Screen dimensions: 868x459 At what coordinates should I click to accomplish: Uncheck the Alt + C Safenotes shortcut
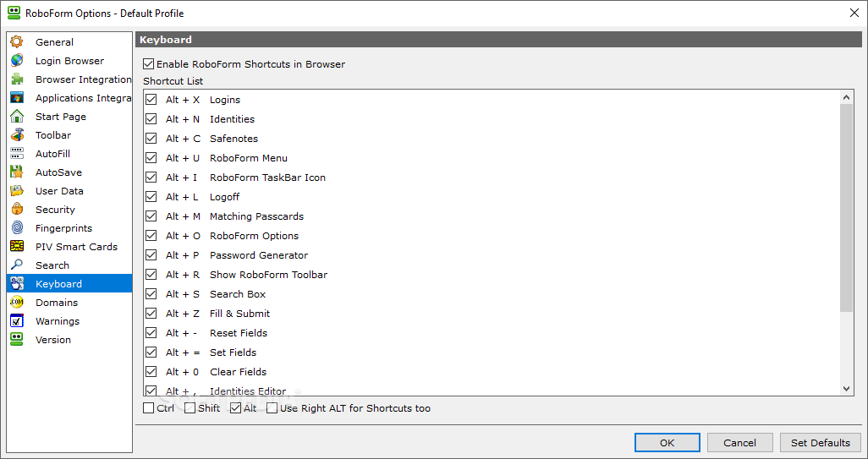(151, 139)
